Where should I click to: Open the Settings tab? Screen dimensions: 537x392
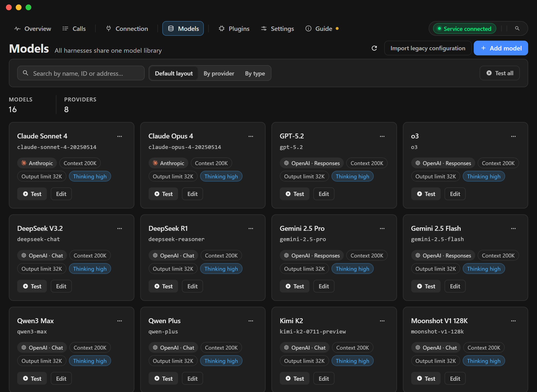(x=277, y=29)
